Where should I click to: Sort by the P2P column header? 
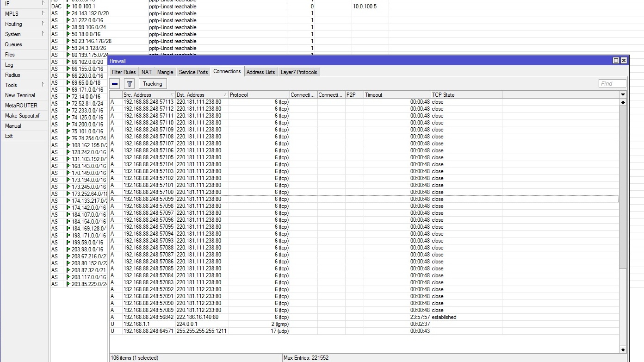[x=354, y=94]
